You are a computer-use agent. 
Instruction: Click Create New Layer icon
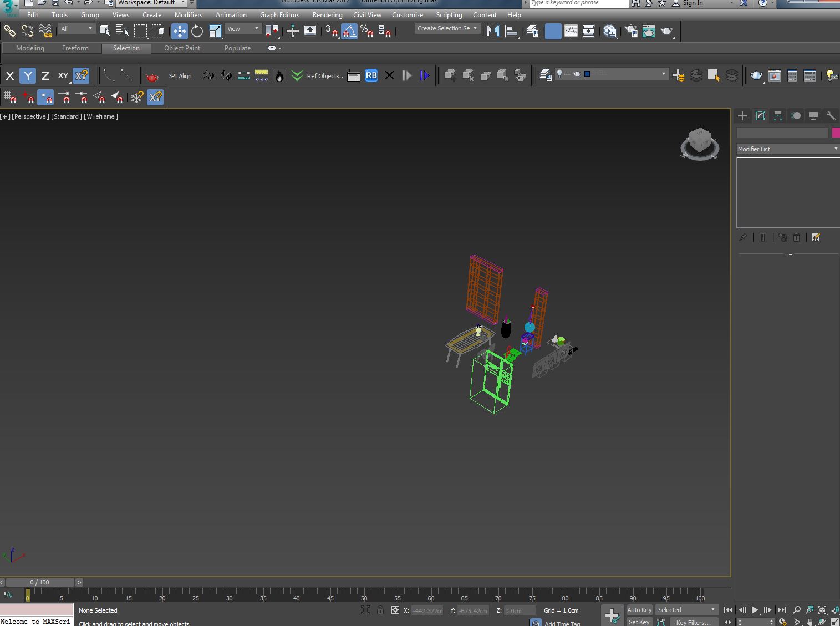coord(678,75)
